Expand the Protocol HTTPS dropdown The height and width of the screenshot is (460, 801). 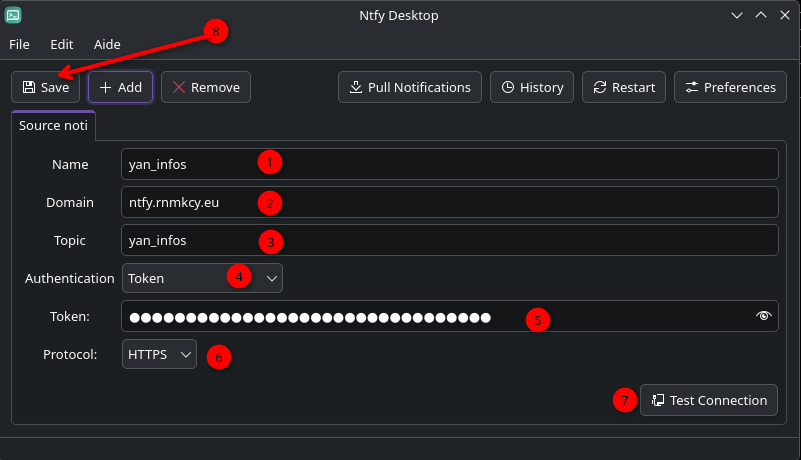[x=159, y=354]
